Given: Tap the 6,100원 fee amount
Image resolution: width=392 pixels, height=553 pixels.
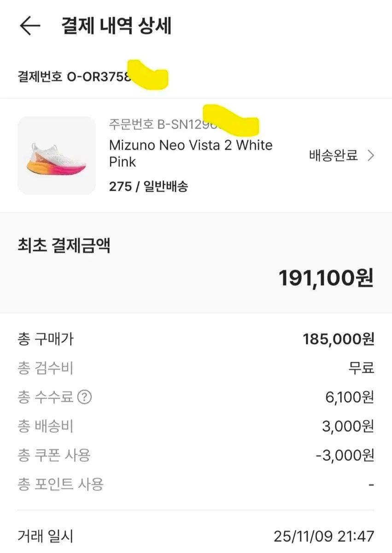Looking at the screenshot, I should (x=350, y=397).
